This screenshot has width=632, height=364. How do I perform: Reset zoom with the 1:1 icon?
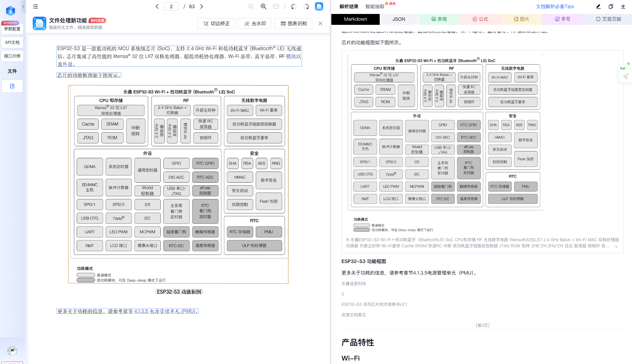pyautogui.click(x=276, y=6)
